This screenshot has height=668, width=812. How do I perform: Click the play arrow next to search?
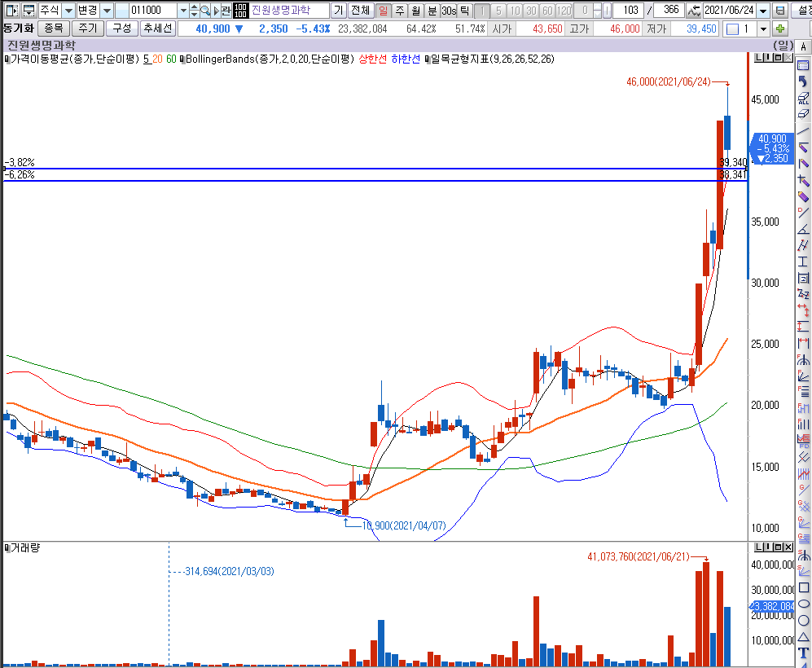point(217,11)
